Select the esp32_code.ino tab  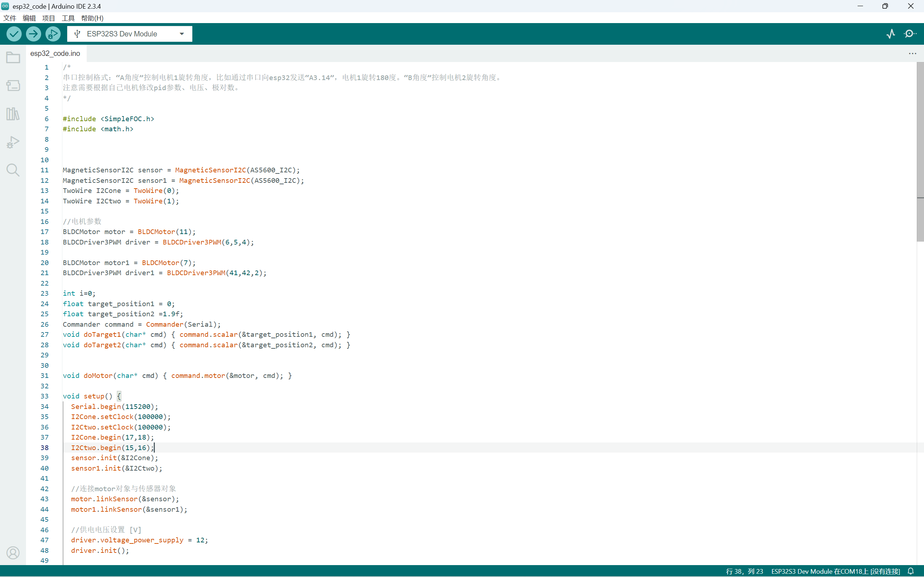[x=55, y=53]
